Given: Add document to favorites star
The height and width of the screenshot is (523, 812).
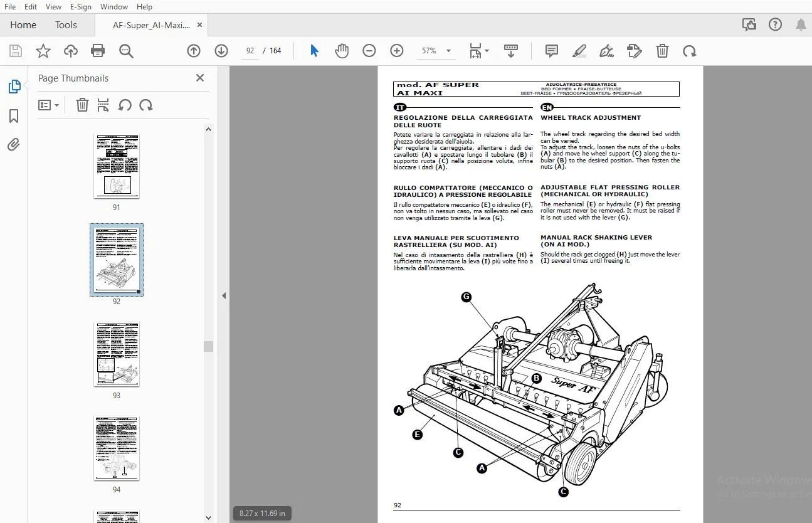Looking at the screenshot, I should coord(43,51).
